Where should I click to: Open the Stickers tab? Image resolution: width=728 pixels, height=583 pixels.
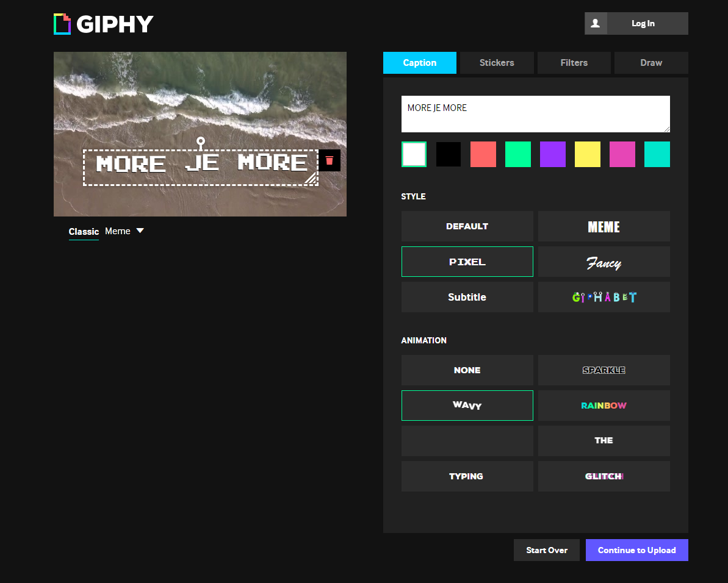coord(497,63)
